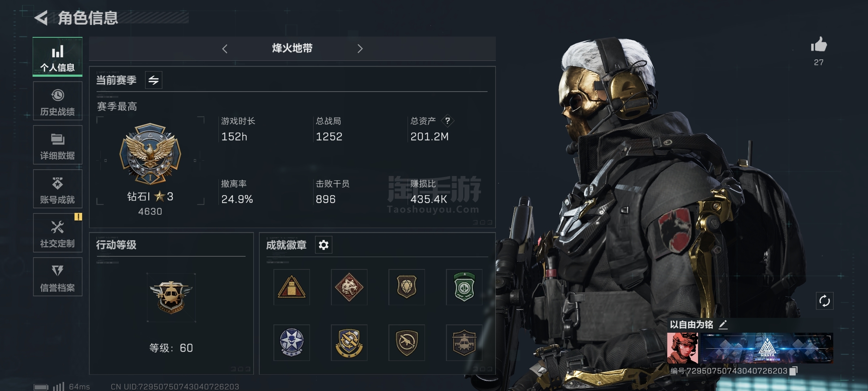Viewport: 868px width, 391px height.
Task: Copy the player 编号 ID
Action: point(793,371)
